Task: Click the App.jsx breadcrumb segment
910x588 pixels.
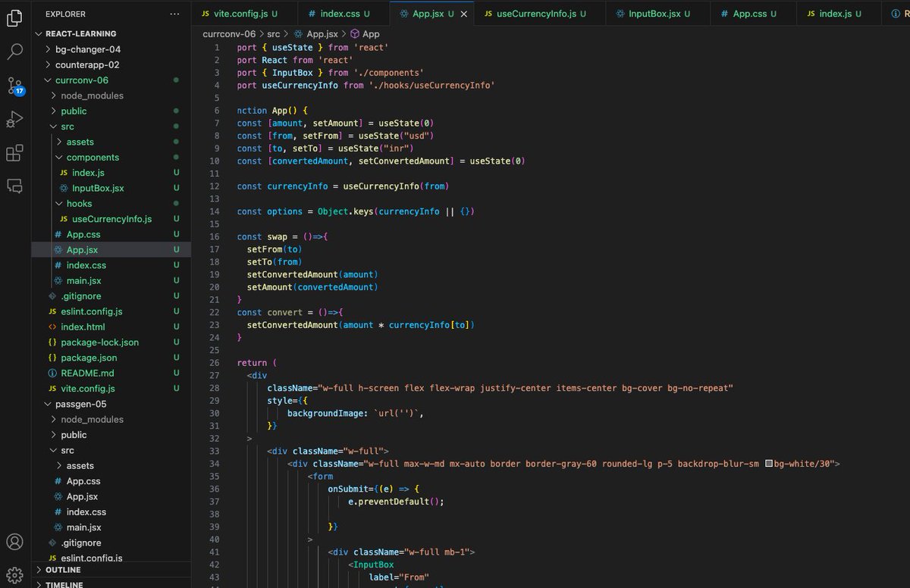Action: click(x=315, y=34)
